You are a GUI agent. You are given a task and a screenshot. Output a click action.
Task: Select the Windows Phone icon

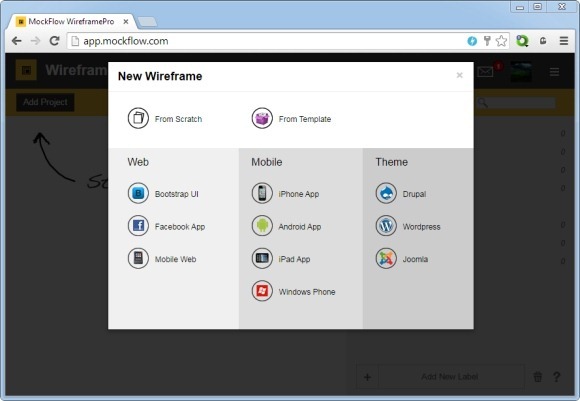click(x=262, y=291)
